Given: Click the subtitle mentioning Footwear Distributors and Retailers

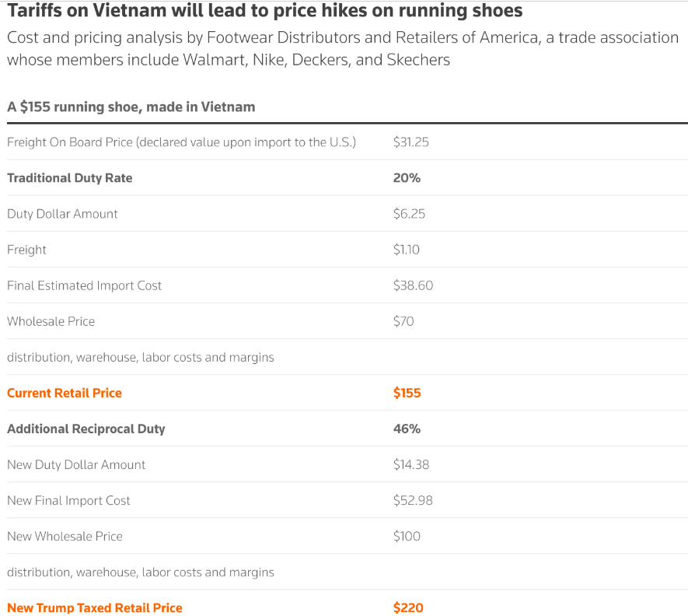Looking at the screenshot, I should point(342,48).
